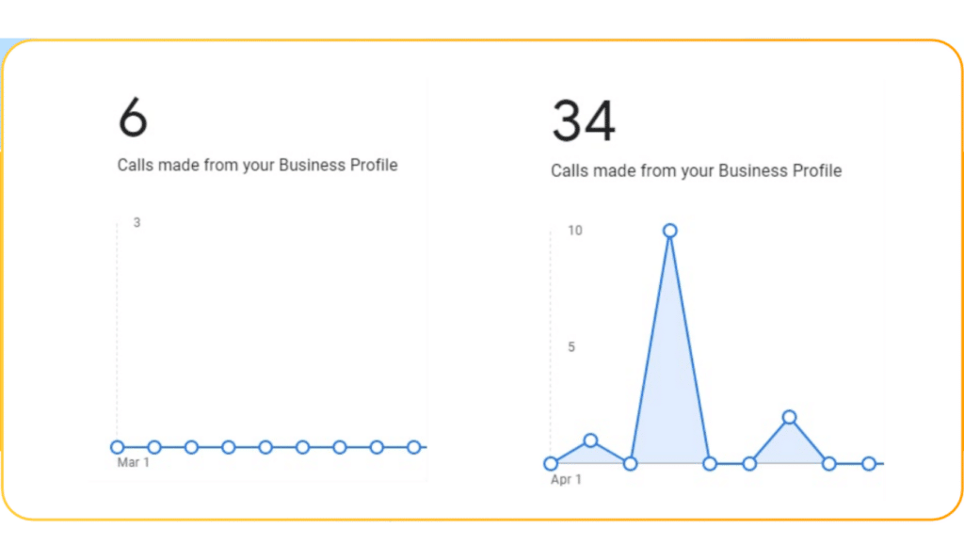964x560 pixels.
Task: Click 'Calls made from your Business Profile' under 34
Action: [696, 171]
